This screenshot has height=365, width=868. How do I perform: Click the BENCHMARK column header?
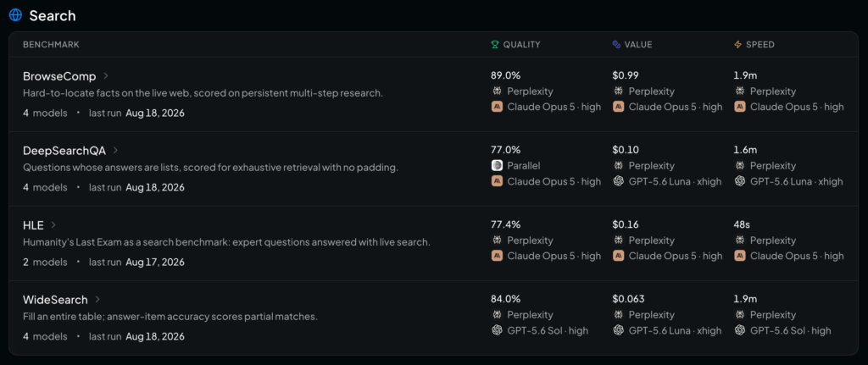coord(51,44)
